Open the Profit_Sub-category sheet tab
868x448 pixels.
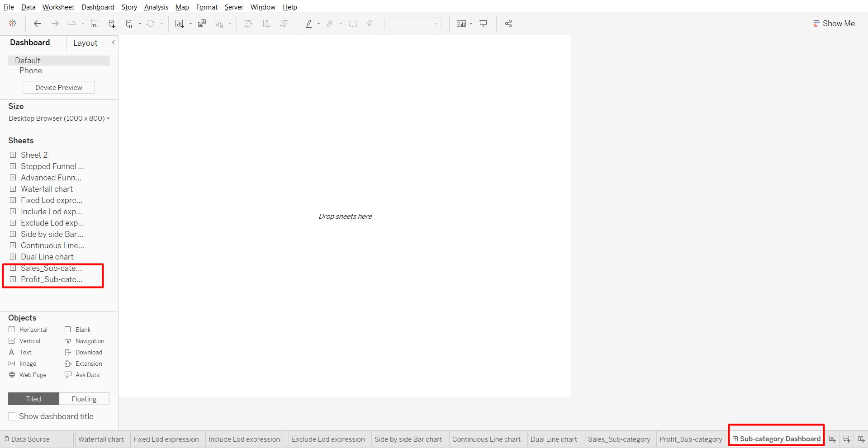coord(691,439)
